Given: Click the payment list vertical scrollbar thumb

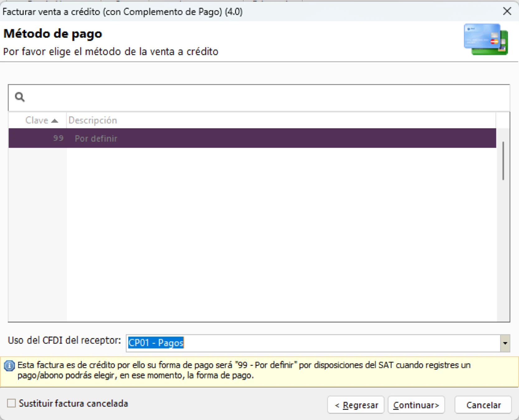Looking at the screenshot, I should tap(503, 161).
